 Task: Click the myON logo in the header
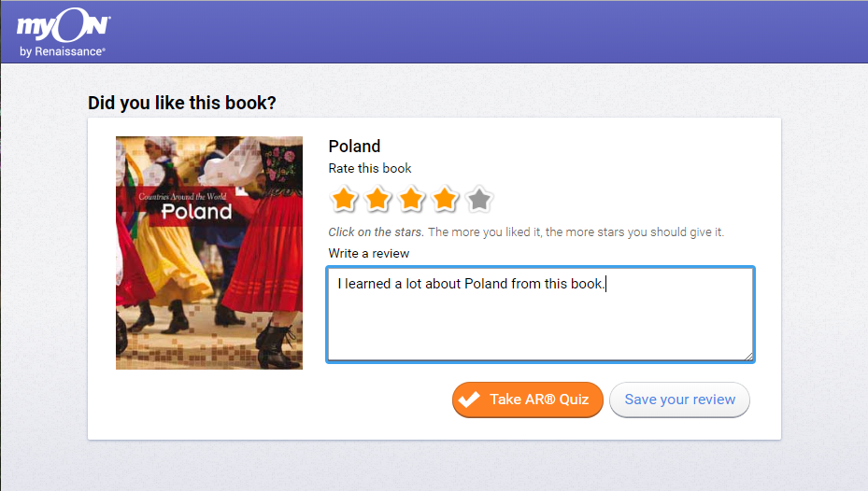pos(62,28)
